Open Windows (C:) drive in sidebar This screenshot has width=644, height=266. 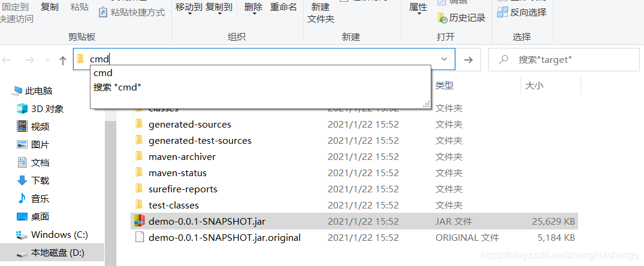[x=52, y=235]
